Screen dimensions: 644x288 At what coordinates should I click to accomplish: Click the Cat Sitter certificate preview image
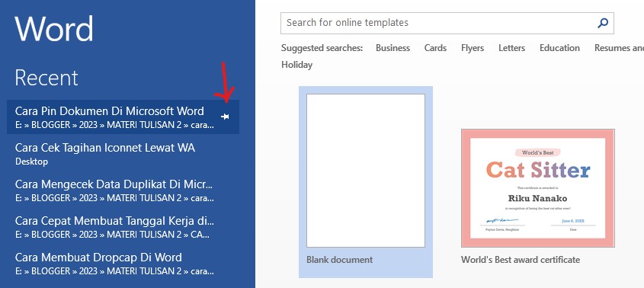537,188
